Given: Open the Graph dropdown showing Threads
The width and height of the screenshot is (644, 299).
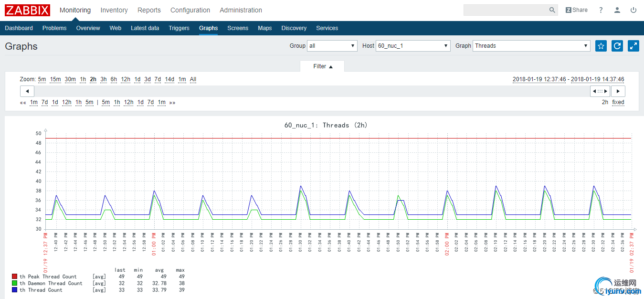Looking at the screenshot, I should point(532,46).
